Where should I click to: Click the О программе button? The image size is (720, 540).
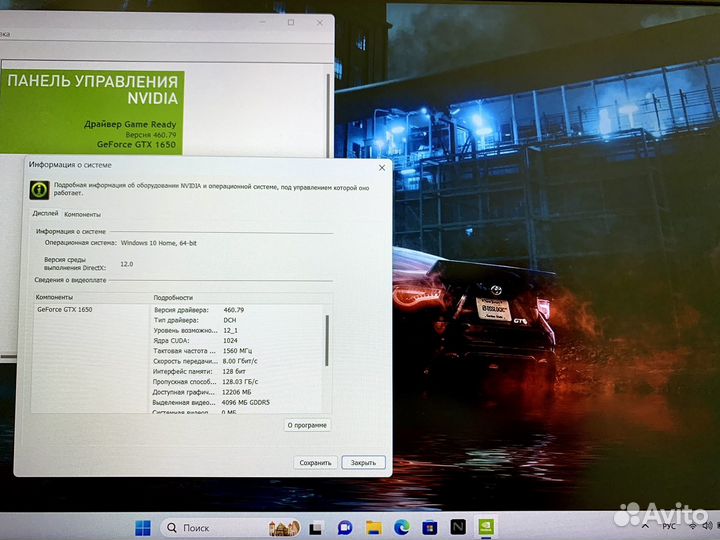click(x=307, y=425)
